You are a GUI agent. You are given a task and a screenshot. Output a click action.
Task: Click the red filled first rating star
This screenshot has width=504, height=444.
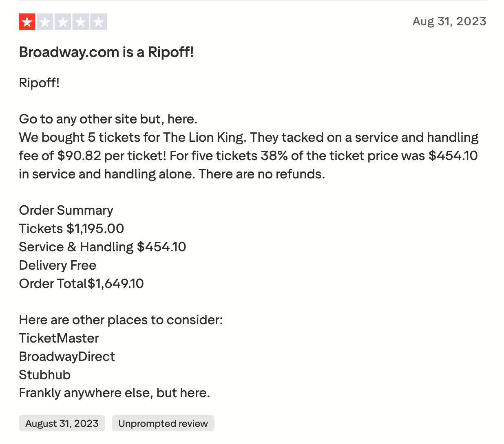pos(27,22)
